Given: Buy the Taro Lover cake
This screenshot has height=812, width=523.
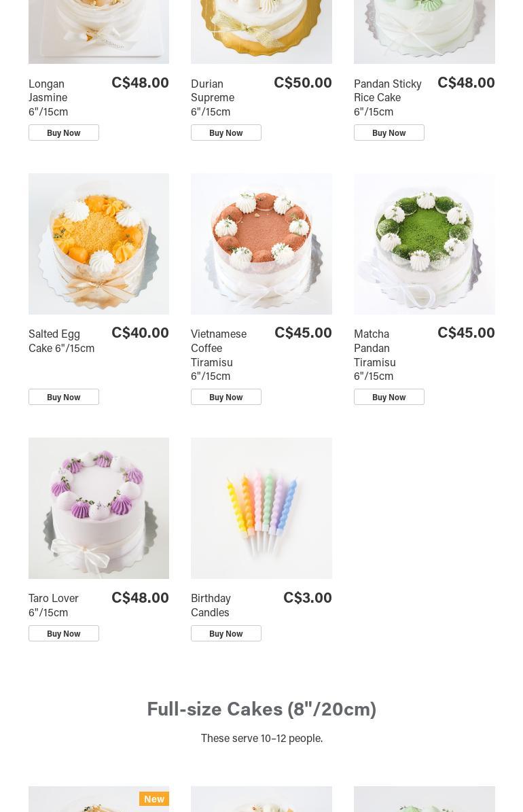Looking at the screenshot, I should tap(64, 633).
